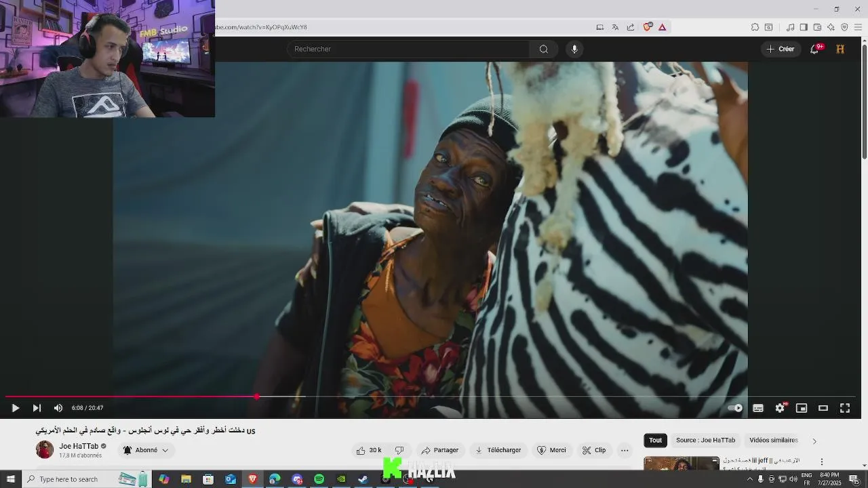Enter fullscreen video mode
The image size is (868, 488).
845,408
